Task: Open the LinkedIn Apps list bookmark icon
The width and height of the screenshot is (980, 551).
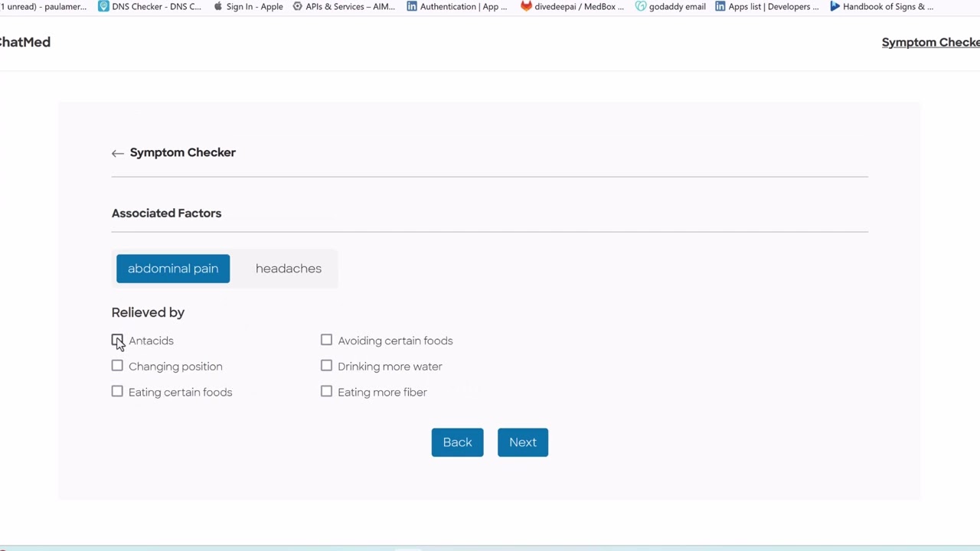Action: coord(720,6)
